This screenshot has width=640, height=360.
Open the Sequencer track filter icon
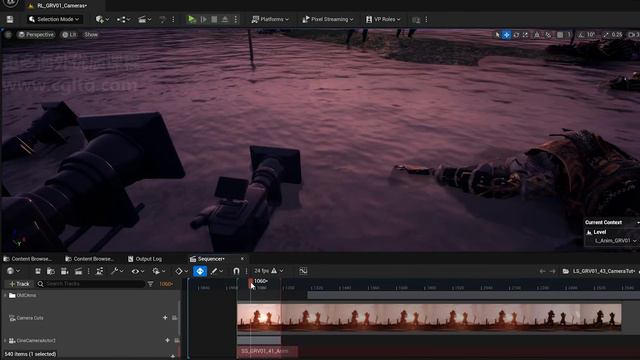[150, 284]
